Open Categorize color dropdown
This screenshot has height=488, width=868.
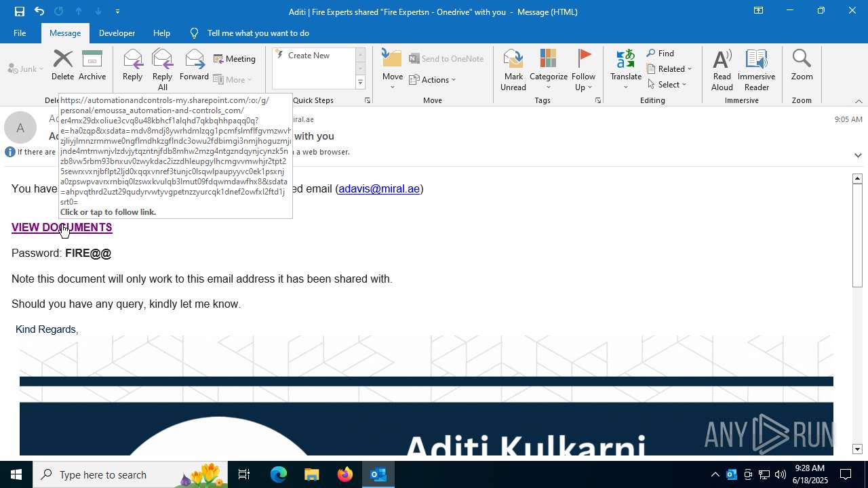tap(548, 70)
